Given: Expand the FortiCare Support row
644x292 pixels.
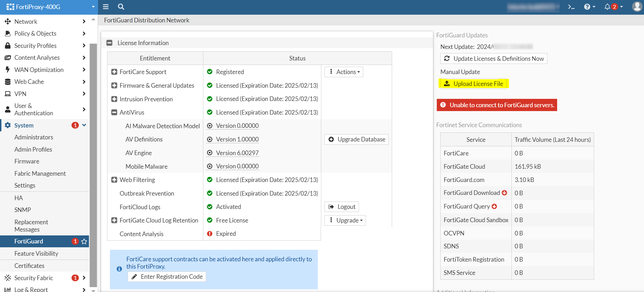Looking at the screenshot, I should (114, 72).
